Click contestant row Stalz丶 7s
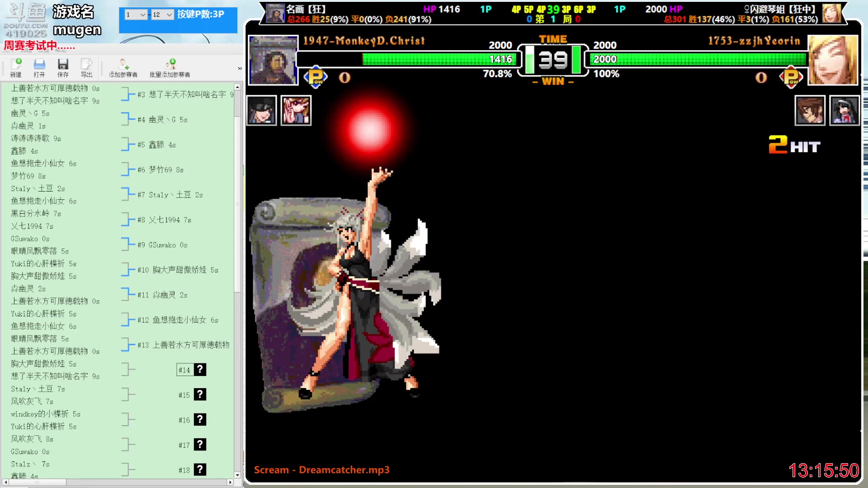868x488 pixels. tap(30, 464)
